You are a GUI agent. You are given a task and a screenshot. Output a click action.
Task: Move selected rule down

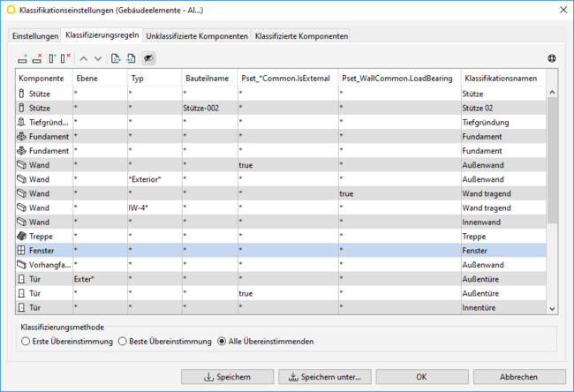coord(98,58)
